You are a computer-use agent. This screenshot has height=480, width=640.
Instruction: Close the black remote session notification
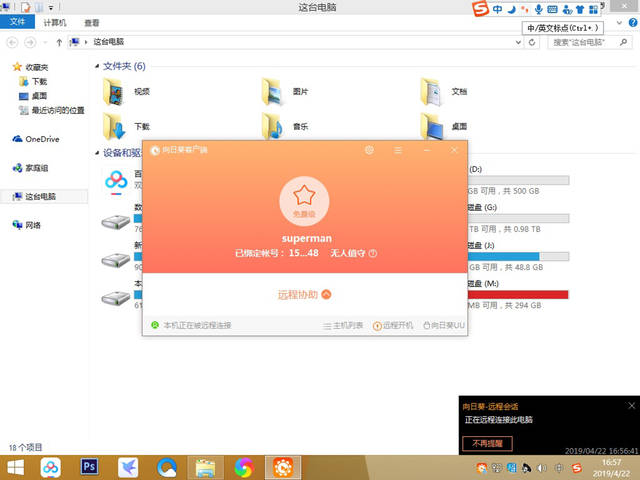(x=631, y=405)
